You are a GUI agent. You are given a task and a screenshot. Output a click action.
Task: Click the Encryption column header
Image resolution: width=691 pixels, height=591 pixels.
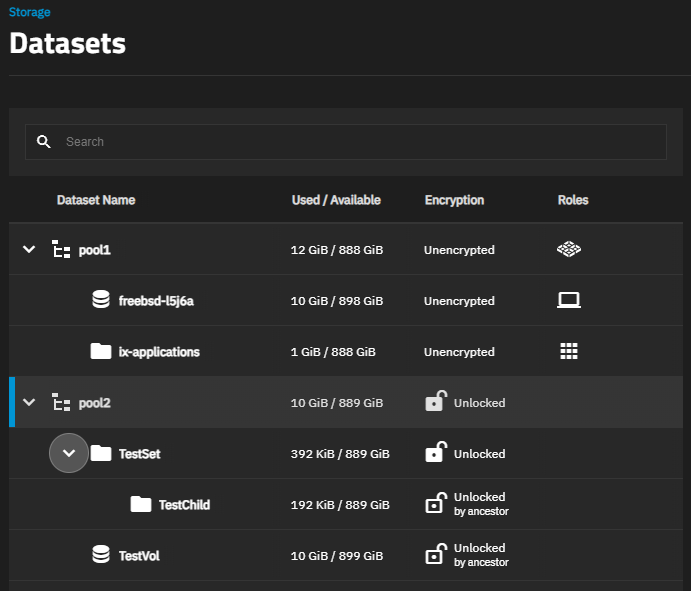(454, 200)
